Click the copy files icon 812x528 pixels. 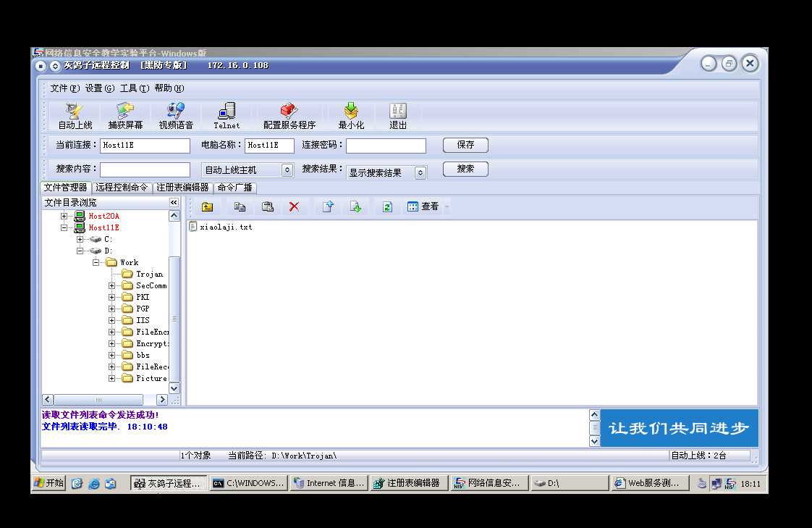240,206
